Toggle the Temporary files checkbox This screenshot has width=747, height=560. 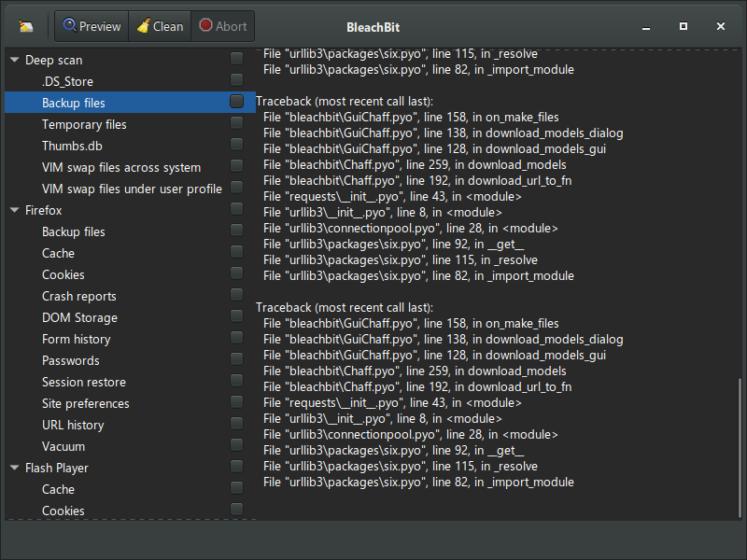click(237, 122)
